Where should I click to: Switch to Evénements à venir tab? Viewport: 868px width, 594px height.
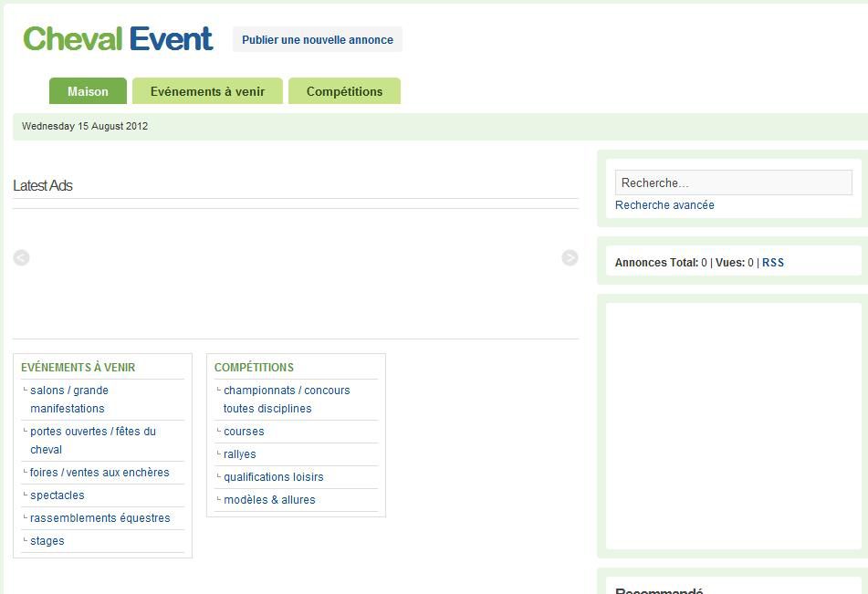click(x=207, y=91)
